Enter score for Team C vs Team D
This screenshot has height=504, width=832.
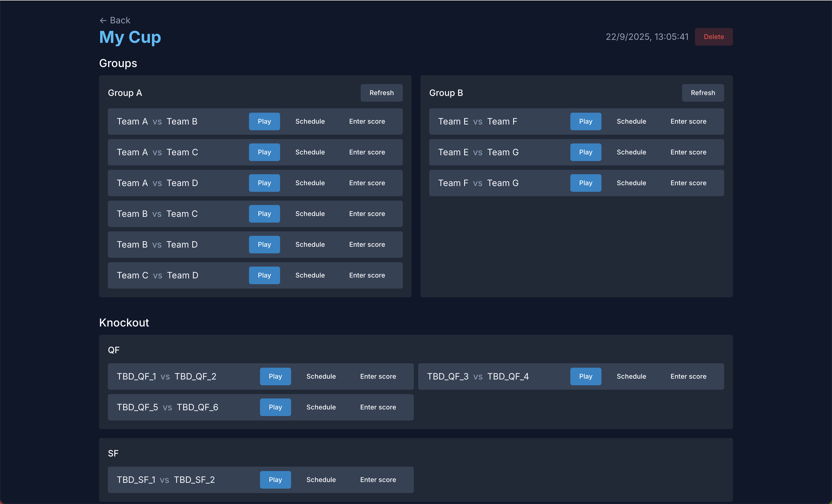[x=367, y=275]
